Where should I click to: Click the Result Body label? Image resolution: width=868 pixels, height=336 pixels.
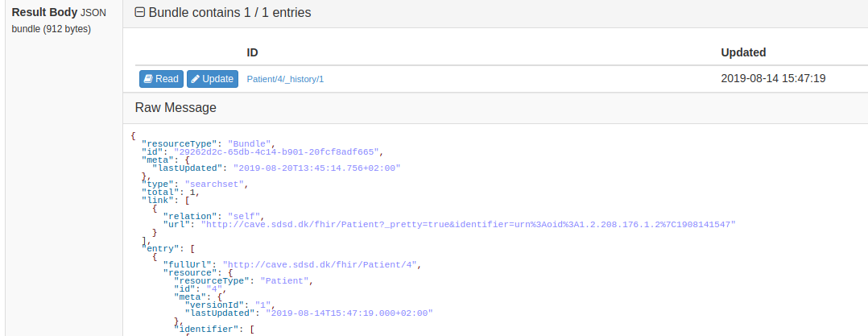pyautogui.click(x=44, y=13)
